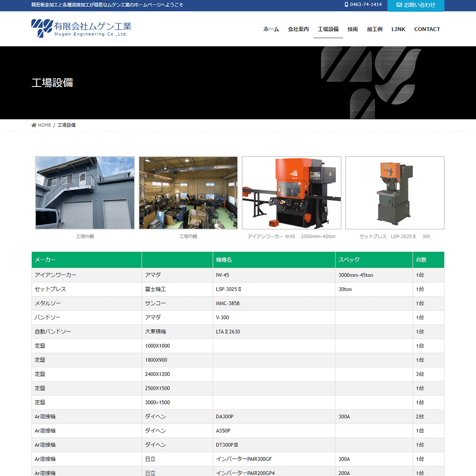This screenshot has height=476, width=476.
Task: Select the 3台 quantity cell
Action: tap(429, 374)
